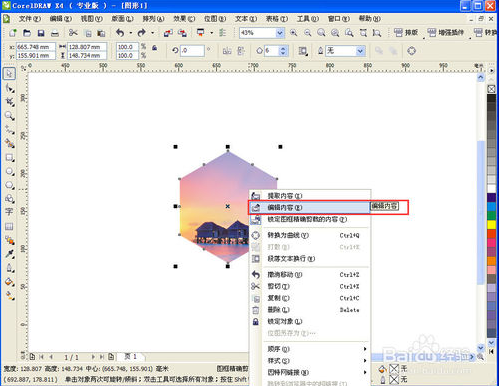Image resolution: width=499 pixels, height=386 pixels.
Task: Open the 位图(B) menu
Action: (215, 19)
